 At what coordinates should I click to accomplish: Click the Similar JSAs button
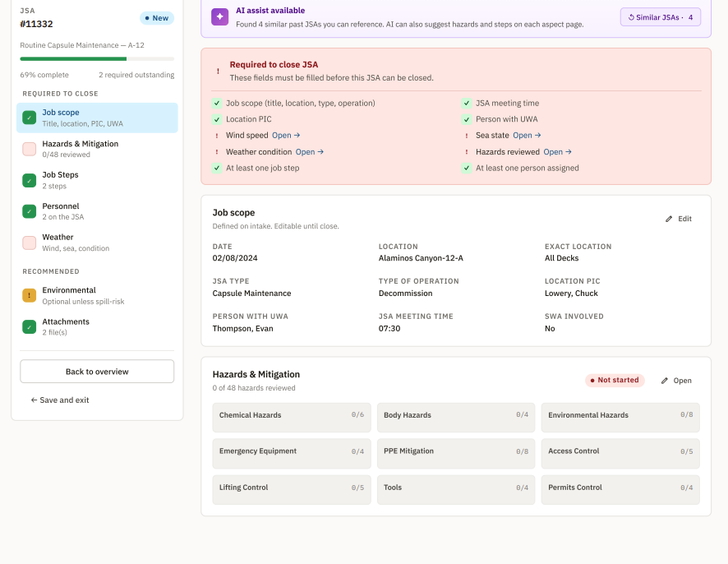(x=661, y=17)
